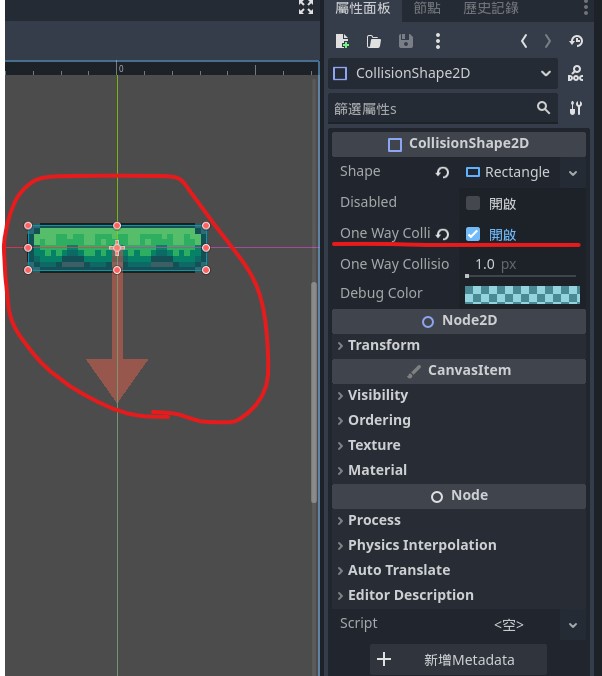Open the CollisionShape2D node selector dropdown

coord(443,73)
